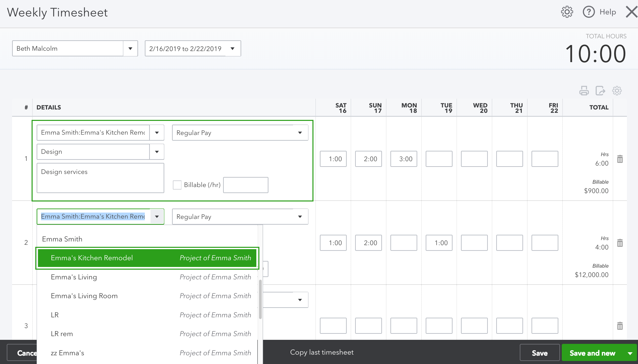
Task: Open table settings gear above TOTAL column
Action: pyautogui.click(x=617, y=91)
